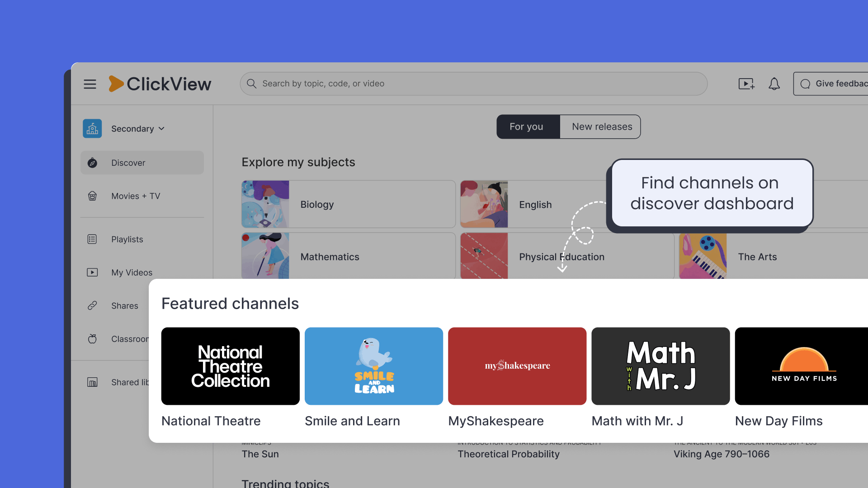Open notifications bell
The width and height of the screenshot is (868, 488).
tap(774, 84)
